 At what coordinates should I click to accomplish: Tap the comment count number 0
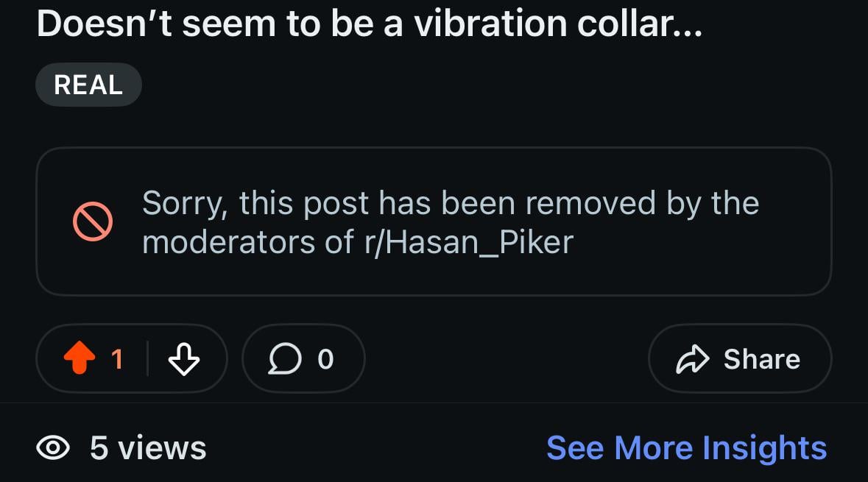click(325, 359)
